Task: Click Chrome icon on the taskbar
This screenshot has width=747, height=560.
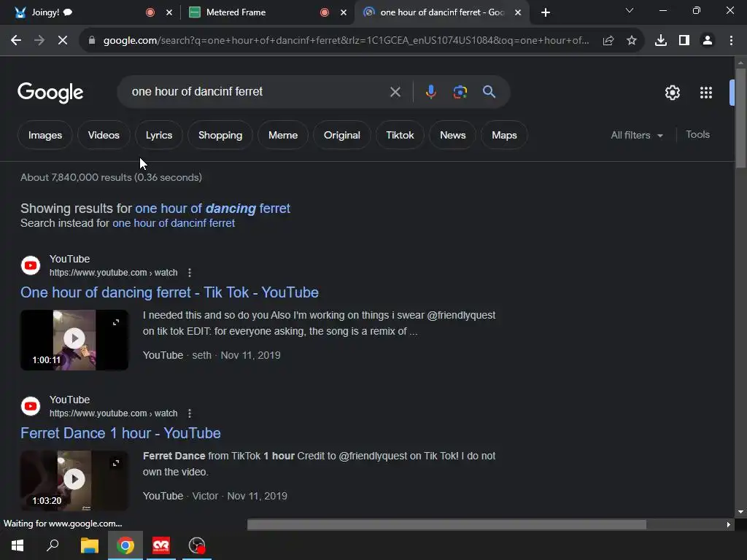Action: 125,545
